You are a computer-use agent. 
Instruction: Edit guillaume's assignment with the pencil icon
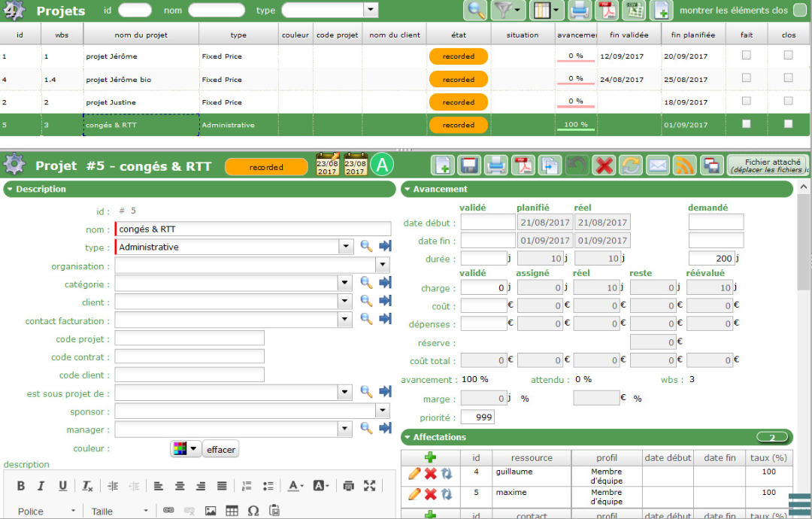(x=414, y=473)
